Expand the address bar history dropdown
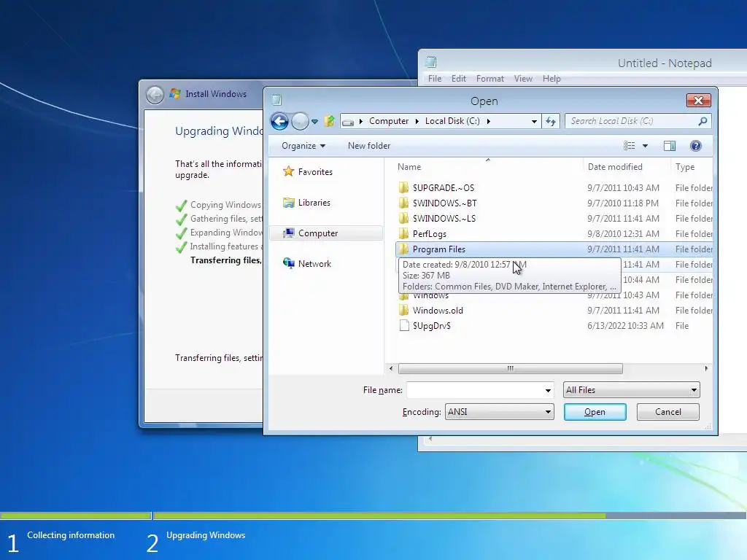The height and width of the screenshot is (560, 747). pyautogui.click(x=534, y=122)
